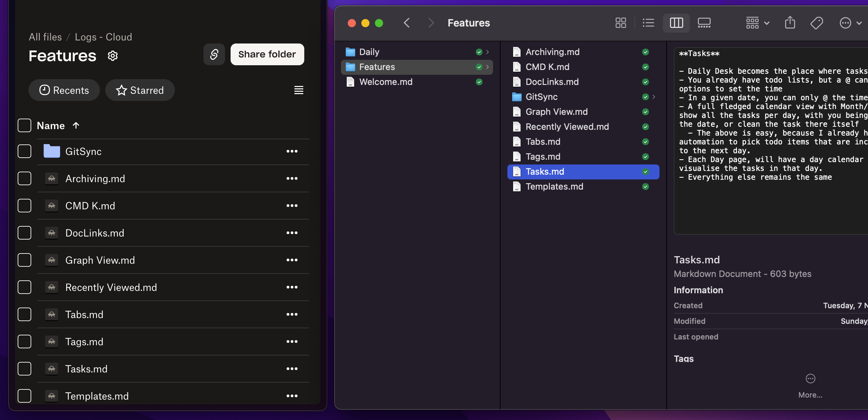The image size is (868, 420).
Task: Switch to gallery view in Finder
Action: point(704,23)
